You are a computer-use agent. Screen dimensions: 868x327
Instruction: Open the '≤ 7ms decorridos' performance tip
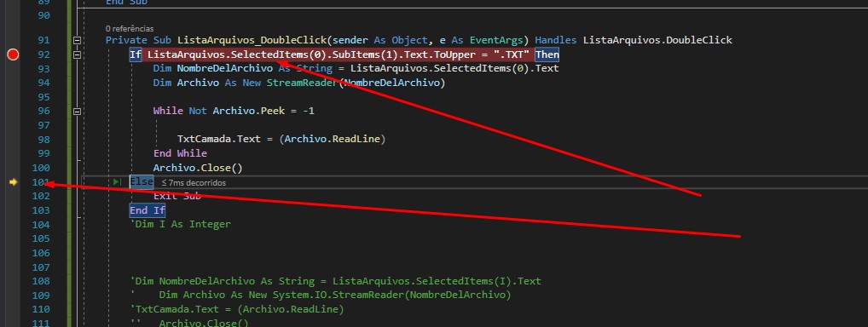pos(194,182)
